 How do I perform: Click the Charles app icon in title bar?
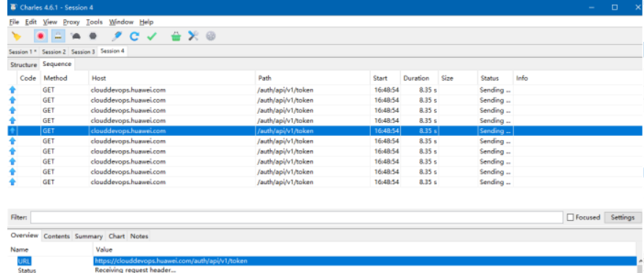pos(13,7)
